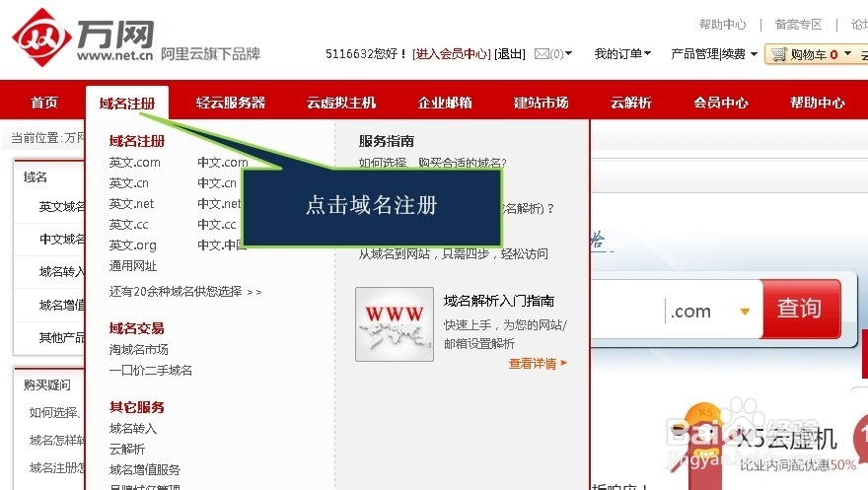Click the domain name search input field
Screen dimensions: 868x490
click(627, 311)
